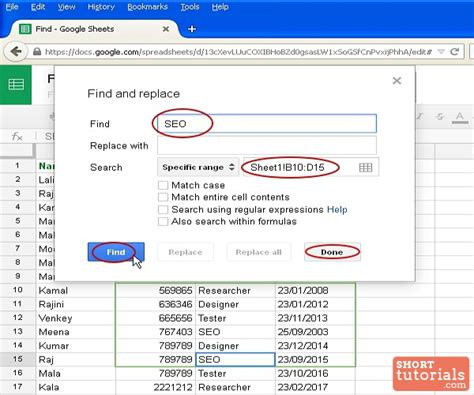Open the regular expressions Help link
This screenshot has height=395, width=474.
pyautogui.click(x=337, y=210)
